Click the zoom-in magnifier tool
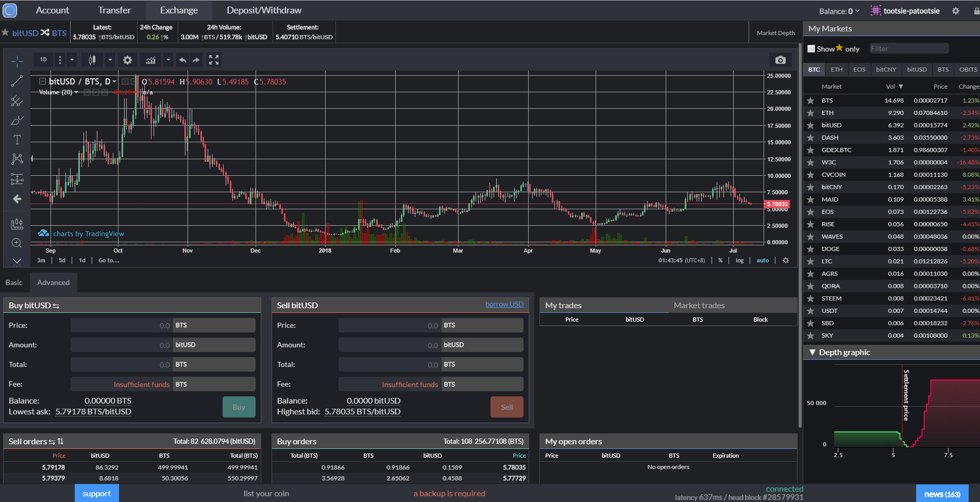 [x=17, y=243]
